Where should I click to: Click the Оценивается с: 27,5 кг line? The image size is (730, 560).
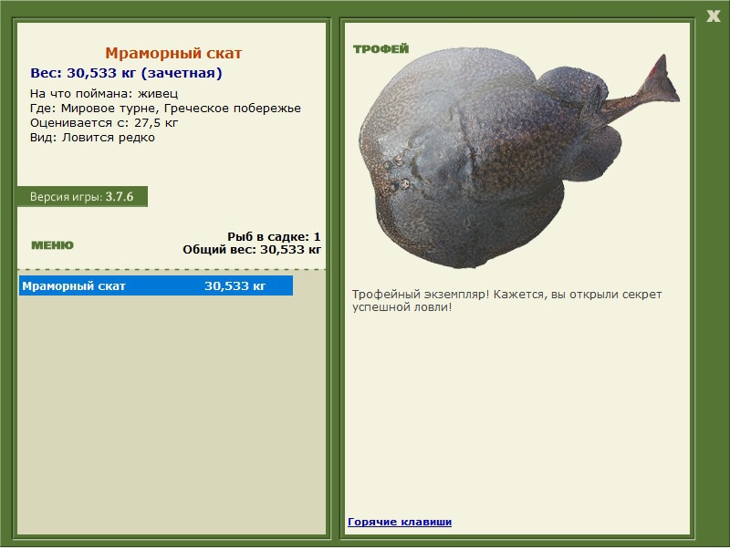coord(104,123)
